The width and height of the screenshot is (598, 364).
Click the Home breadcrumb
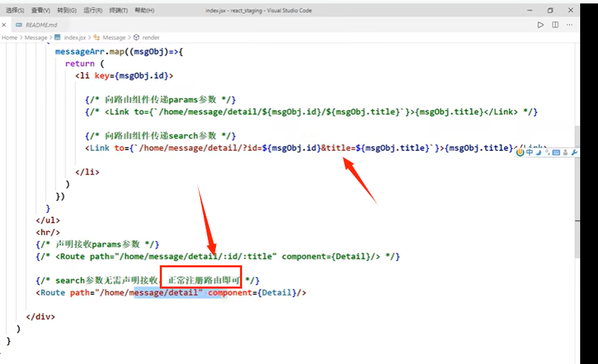10,37
